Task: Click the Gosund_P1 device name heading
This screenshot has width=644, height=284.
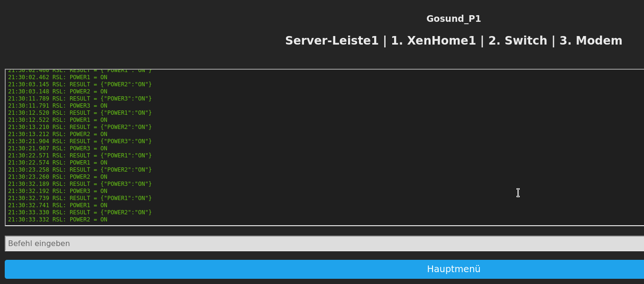Action: click(x=453, y=18)
